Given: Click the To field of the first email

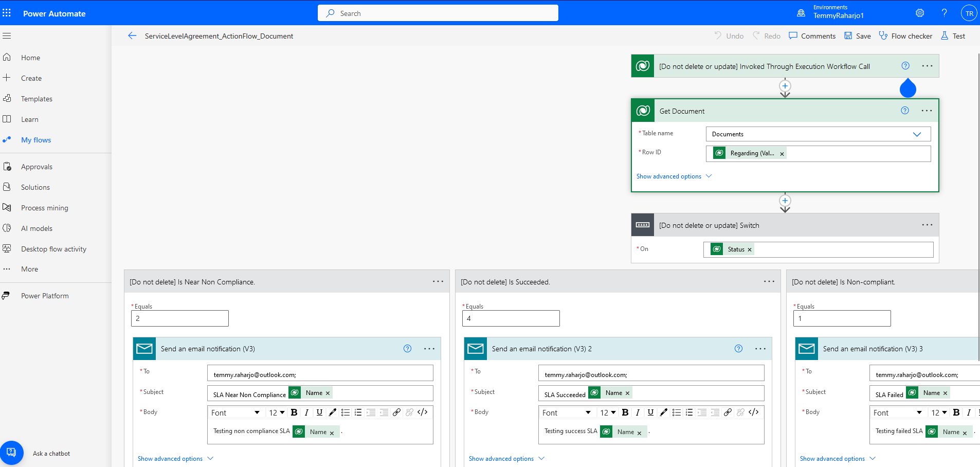Looking at the screenshot, I should pos(320,373).
